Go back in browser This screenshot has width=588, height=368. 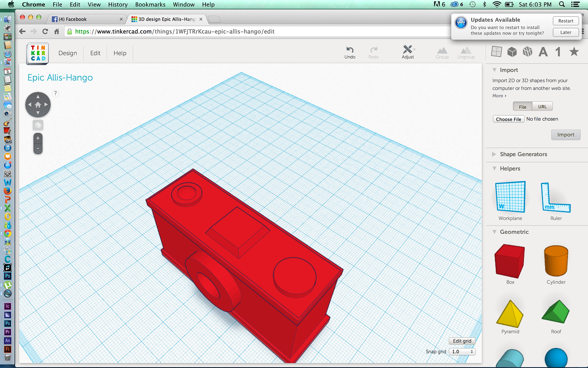click(x=22, y=31)
